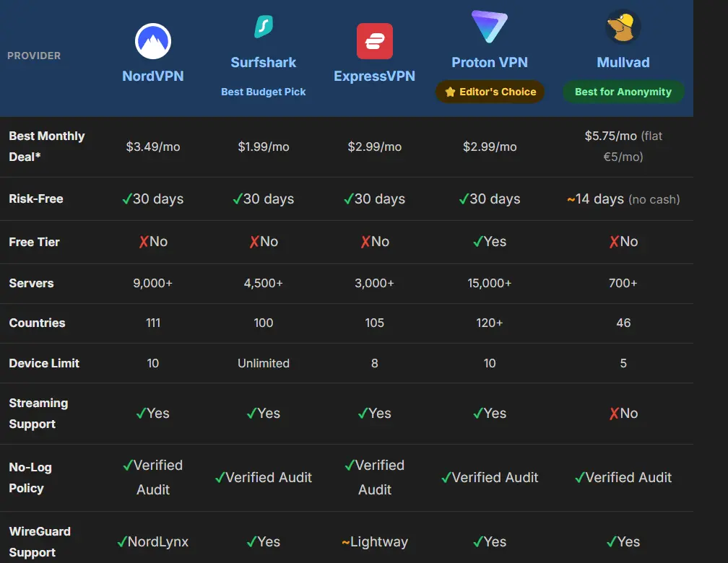Click the Device Limit row label
The width and height of the screenshot is (728, 563).
click(x=44, y=363)
